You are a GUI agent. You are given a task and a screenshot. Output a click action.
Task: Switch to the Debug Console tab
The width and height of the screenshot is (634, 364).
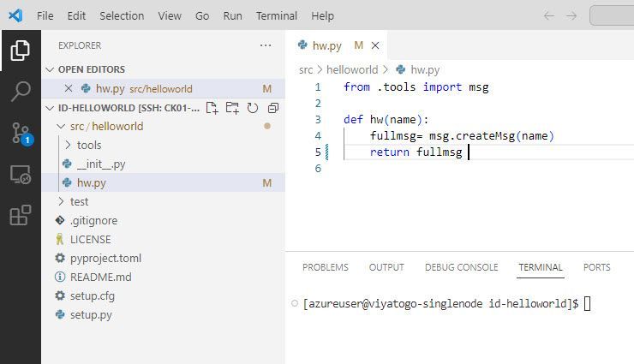pyautogui.click(x=461, y=267)
